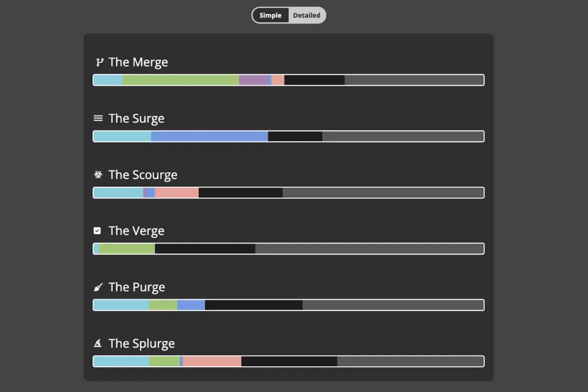Click The Splurge title
Image resolution: width=588 pixels, height=392 pixels.
point(142,343)
